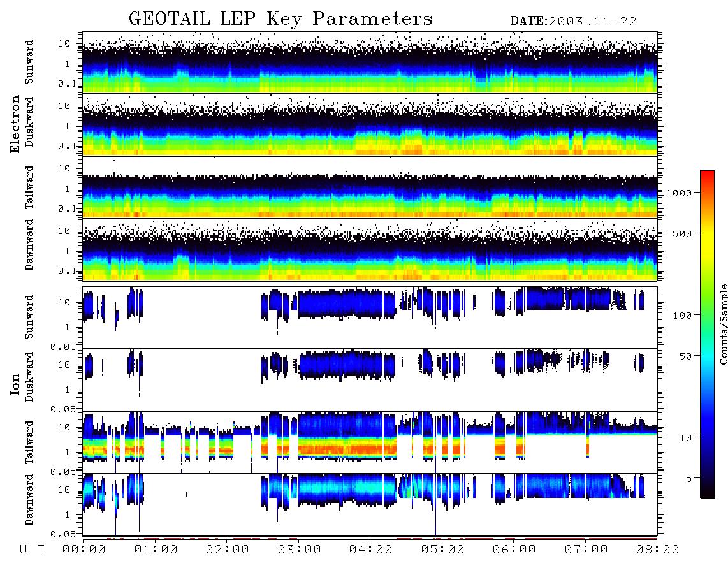Click the 1000 colorbar tick label
Viewport: 728px width, 561px height.
679,193
